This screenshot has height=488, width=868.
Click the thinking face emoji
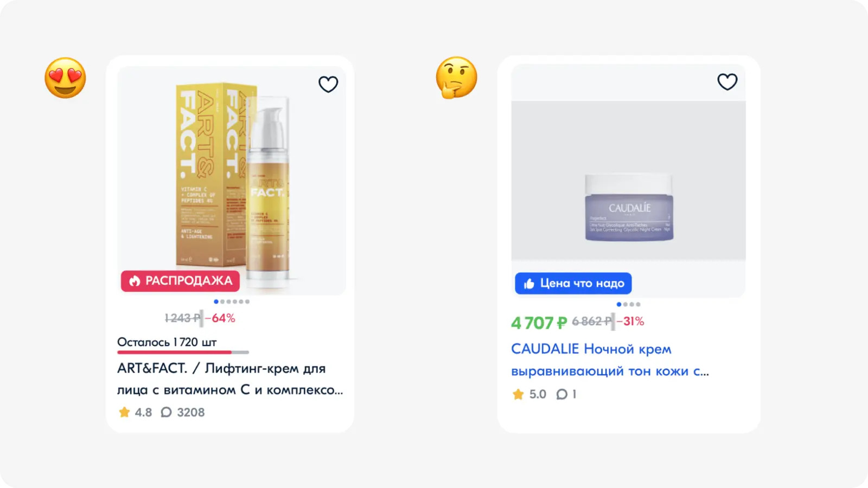456,78
